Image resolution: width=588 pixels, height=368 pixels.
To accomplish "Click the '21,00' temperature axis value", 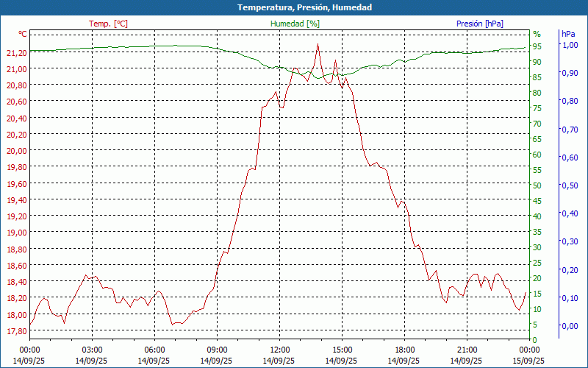I will pyautogui.click(x=17, y=69).
